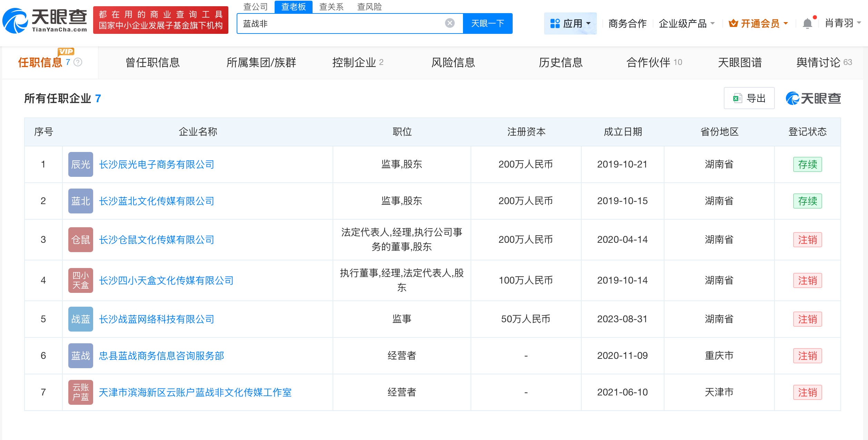Switch to the 查公司 tab
This screenshot has height=440, width=868.
(x=255, y=7)
